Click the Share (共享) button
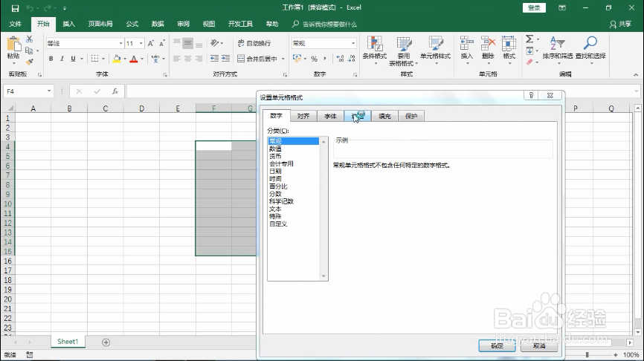This screenshot has height=361, width=644. tap(621, 25)
